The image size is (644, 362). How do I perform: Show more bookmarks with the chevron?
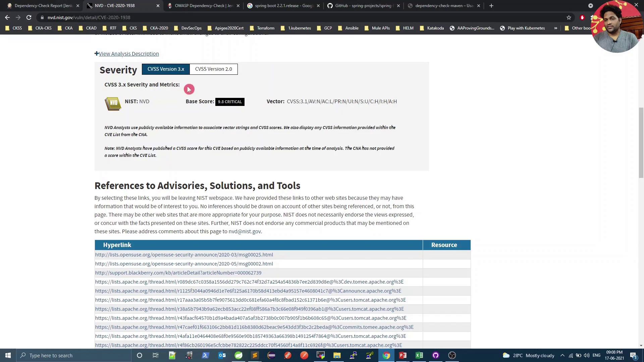pyautogui.click(x=556, y=28)
